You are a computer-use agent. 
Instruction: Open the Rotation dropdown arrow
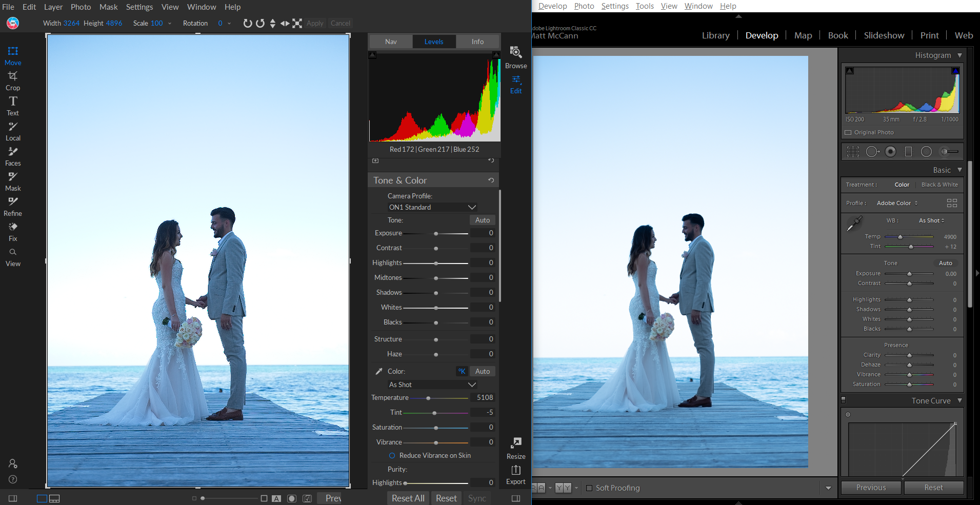point(229,23)
